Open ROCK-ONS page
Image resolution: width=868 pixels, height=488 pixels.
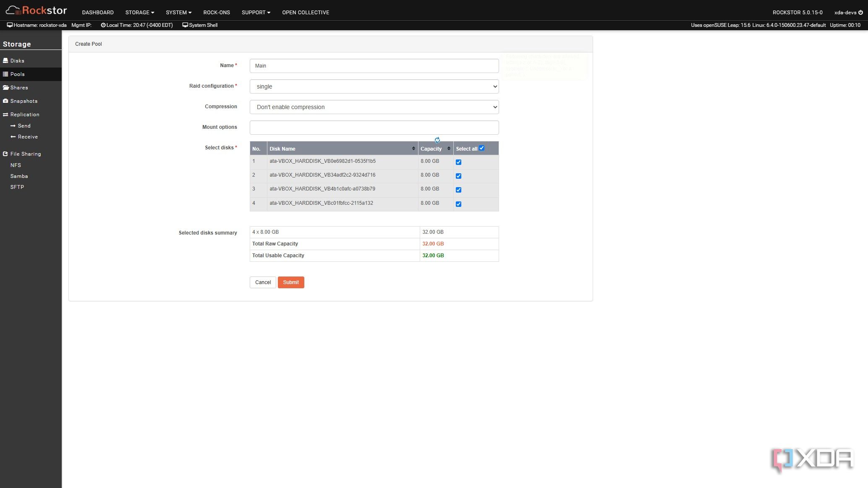pyautogui.click(x=217, y=13)
